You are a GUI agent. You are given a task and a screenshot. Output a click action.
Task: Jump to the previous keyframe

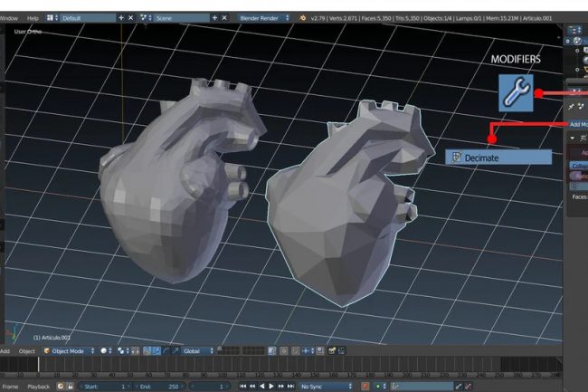(252, 387)
